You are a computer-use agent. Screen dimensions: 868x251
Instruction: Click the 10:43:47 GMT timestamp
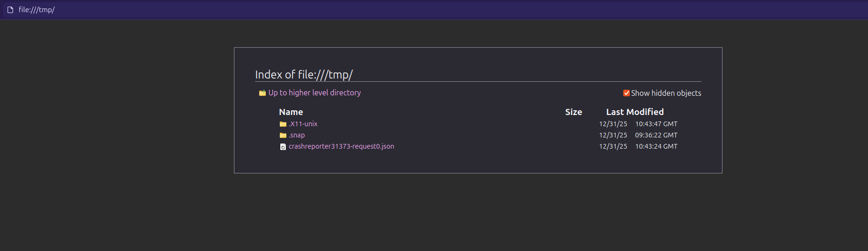point(656,124)
